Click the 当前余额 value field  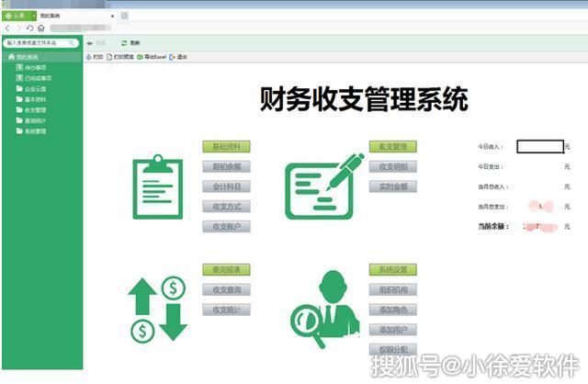(540, 227)
